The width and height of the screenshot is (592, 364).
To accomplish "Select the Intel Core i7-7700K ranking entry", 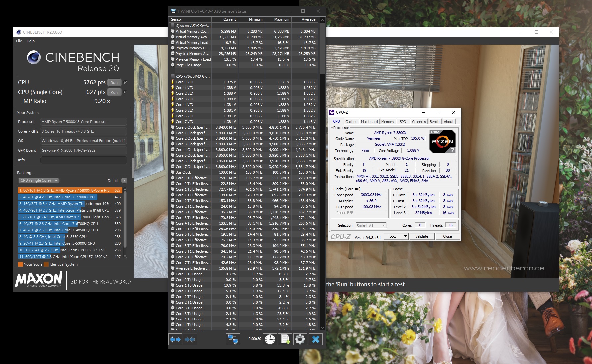I will click(70, 197).
